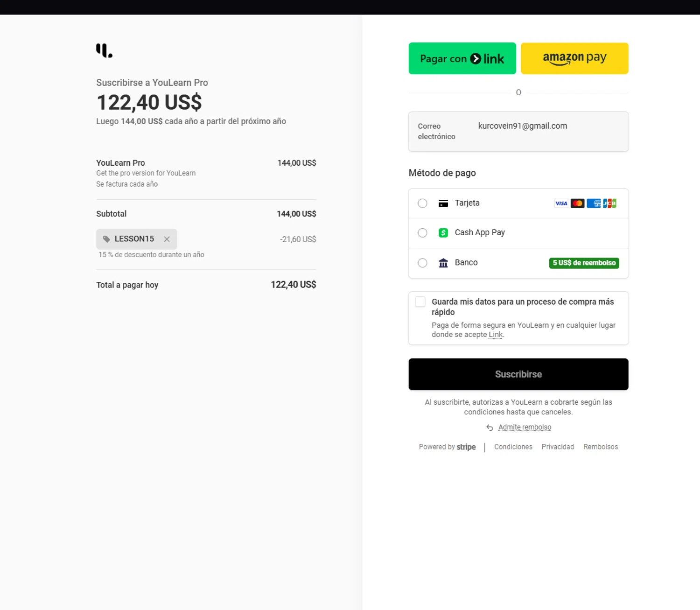700x610 pixels.
Task: Click the Tarjeta credit card icon
Action: pyautogui.click(x=443, y=203)
